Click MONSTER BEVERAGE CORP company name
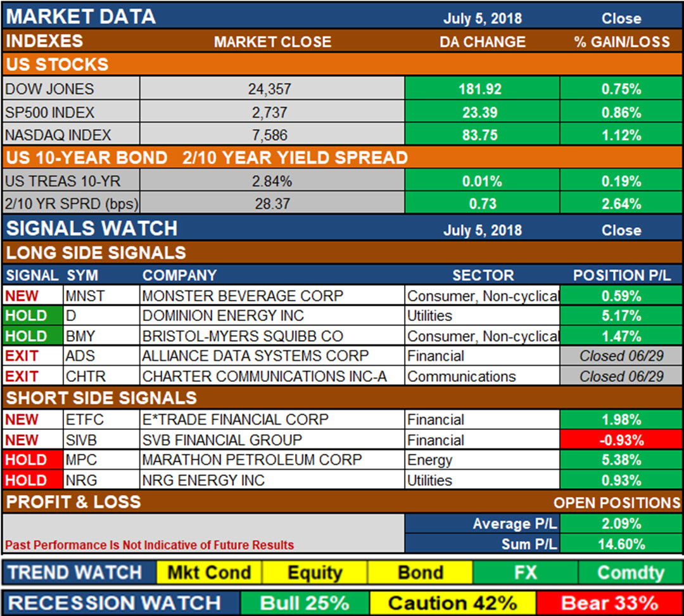Viewport: 684px width, 616px height. pos(243,296)
